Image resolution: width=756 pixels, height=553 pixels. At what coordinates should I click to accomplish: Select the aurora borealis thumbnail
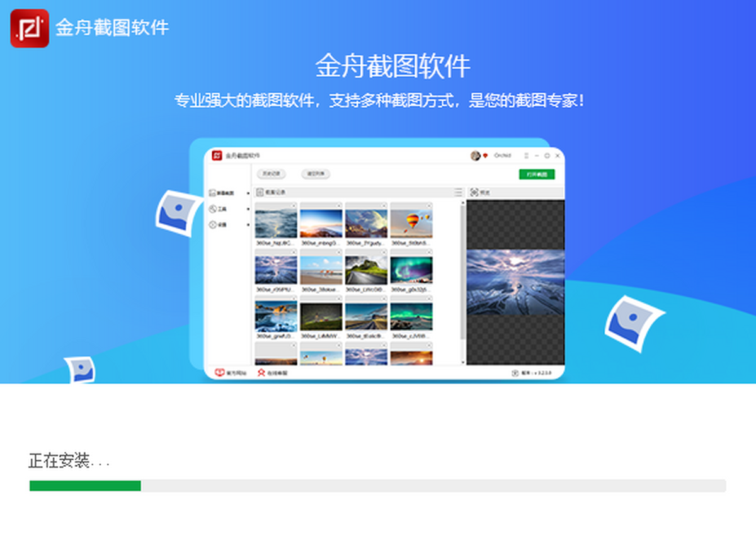click(411, 268)
